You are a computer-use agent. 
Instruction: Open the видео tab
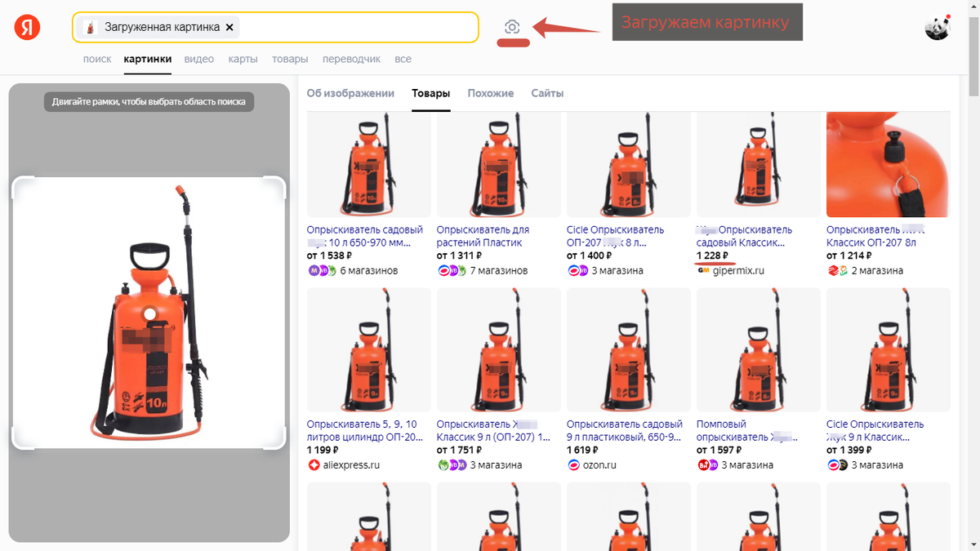pyautogui.click(x=199, y=59)
